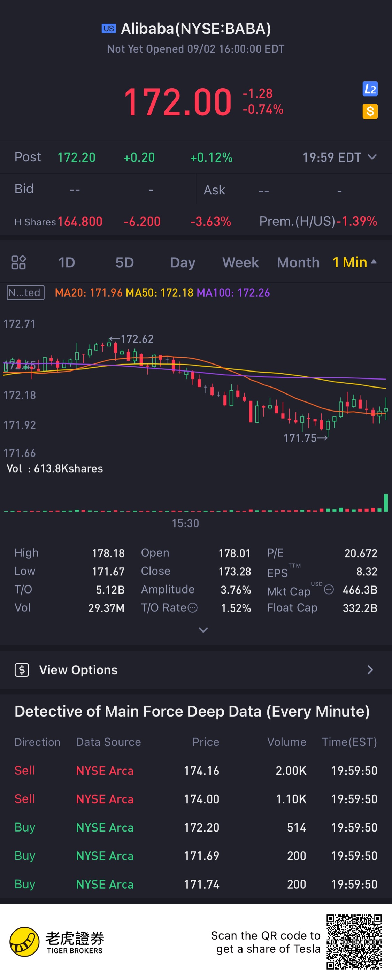Toggle the N...ted adjustment indicator box

tap(25, 292)
